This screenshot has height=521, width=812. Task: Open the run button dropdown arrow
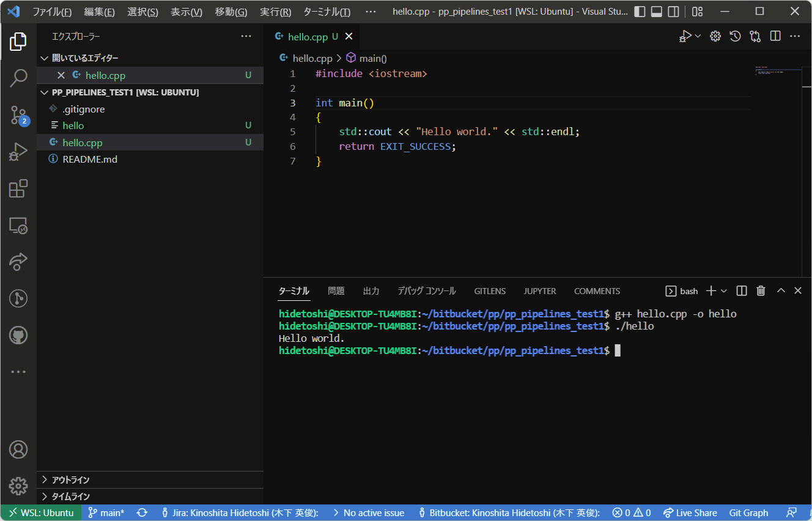point(698,36)
